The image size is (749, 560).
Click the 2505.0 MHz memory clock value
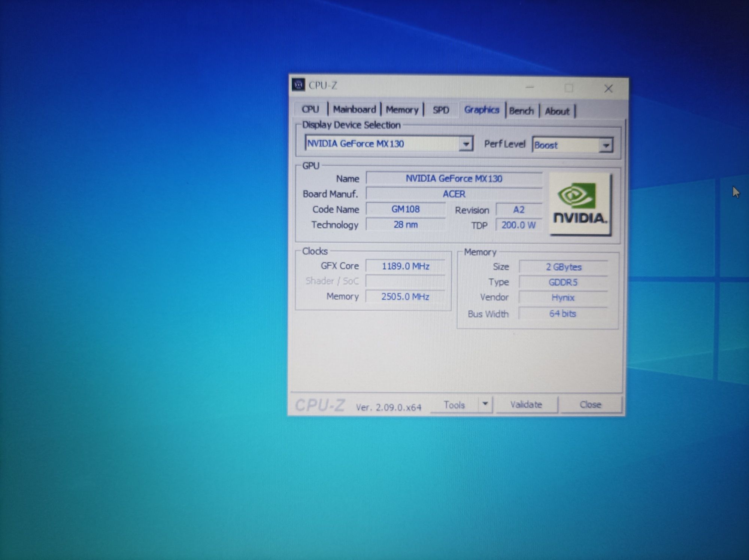[406, 296]
